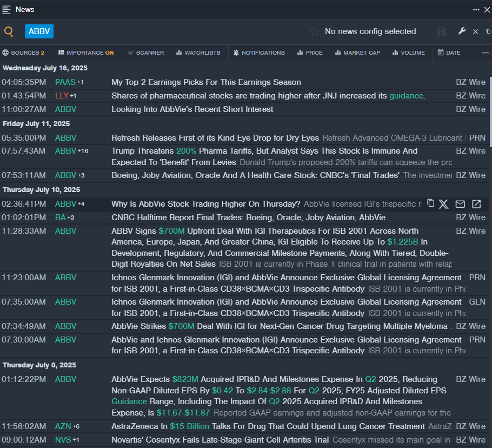Open 'Novartis' Cosentyx Fails Late-Stage' headline
The width and height of the screenshot is (492, 448).
pyautogui.click(x=220, y=440)
